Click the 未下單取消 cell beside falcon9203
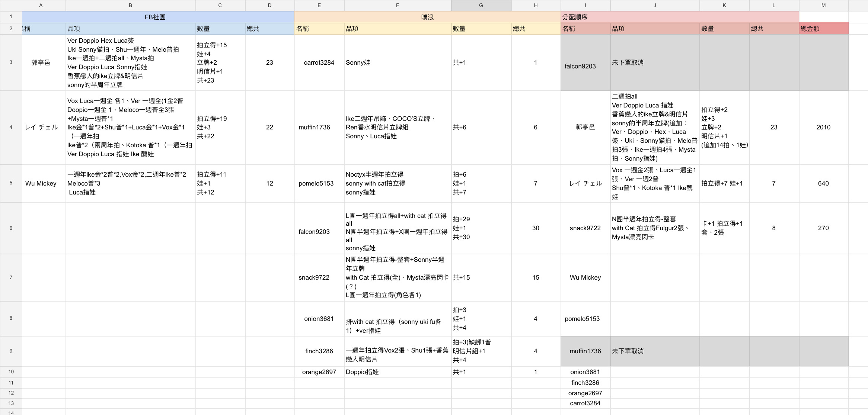 tap(655, 62)
